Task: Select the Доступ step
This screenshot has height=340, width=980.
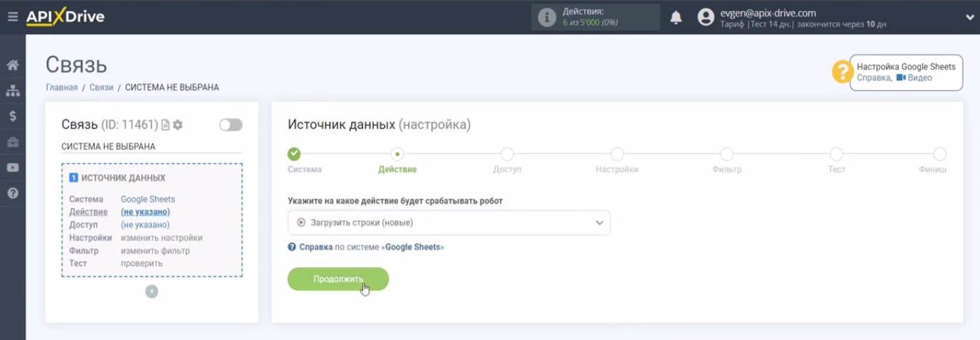Action: (507, 154)
